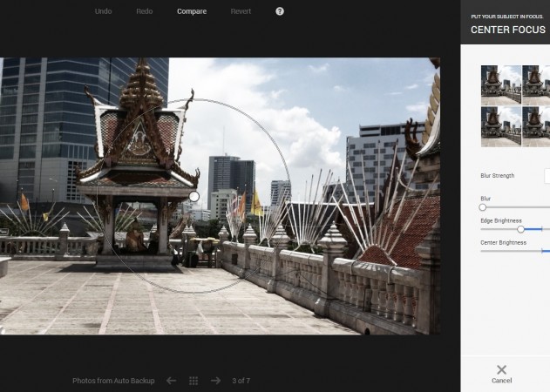The image size is (550, 392).
Task: Click Revert to discard edits
Action: (241, 11)
